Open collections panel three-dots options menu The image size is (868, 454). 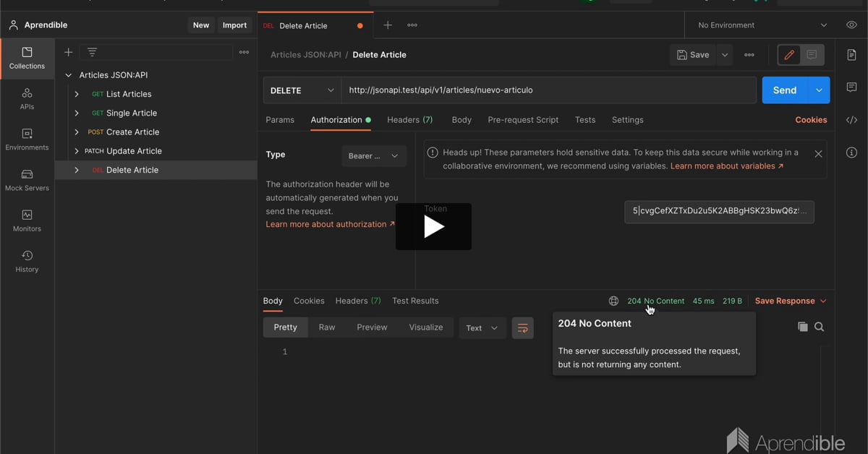[244, 52]
